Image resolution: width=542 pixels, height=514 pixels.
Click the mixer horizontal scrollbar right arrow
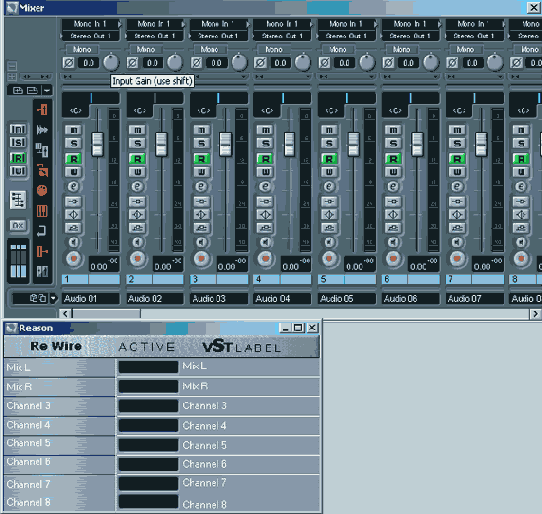click(x=535, y=314)
